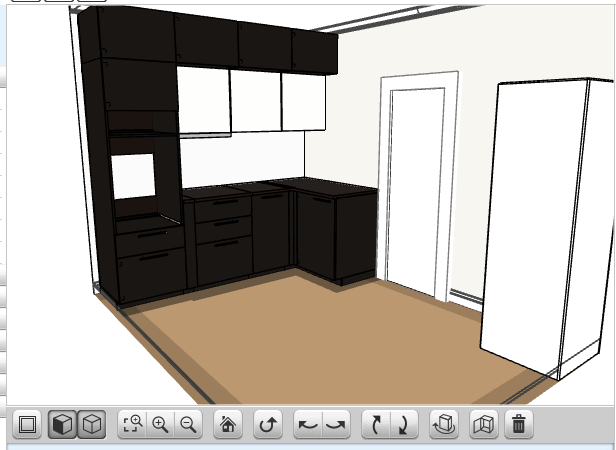Screen dimensions: 616x450
Task: Click the rotate cabinet object icon
Action: [444, 425]
